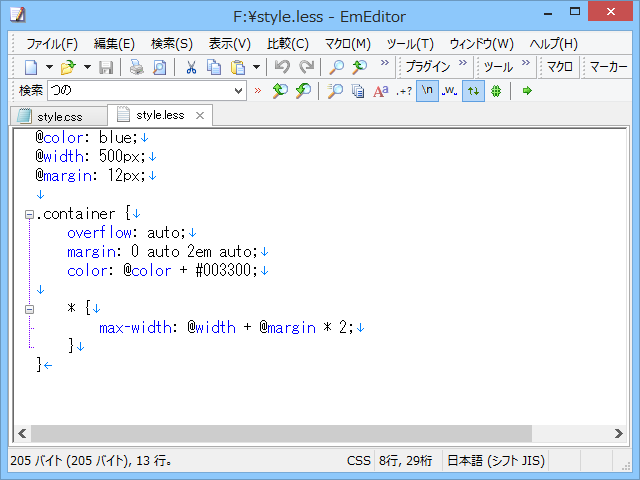Click the Find Previous green arrow icon
640x480 pixels.
(303, 91)
